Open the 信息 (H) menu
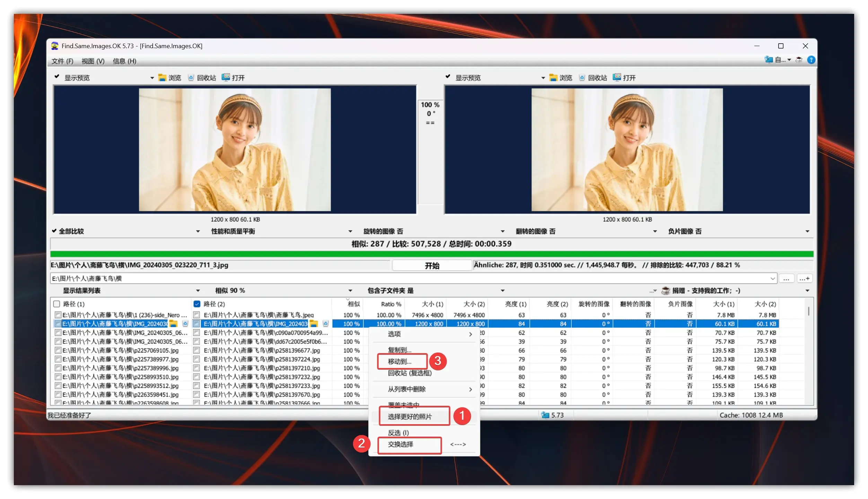868x499 pixels. [x=124, y=61]
